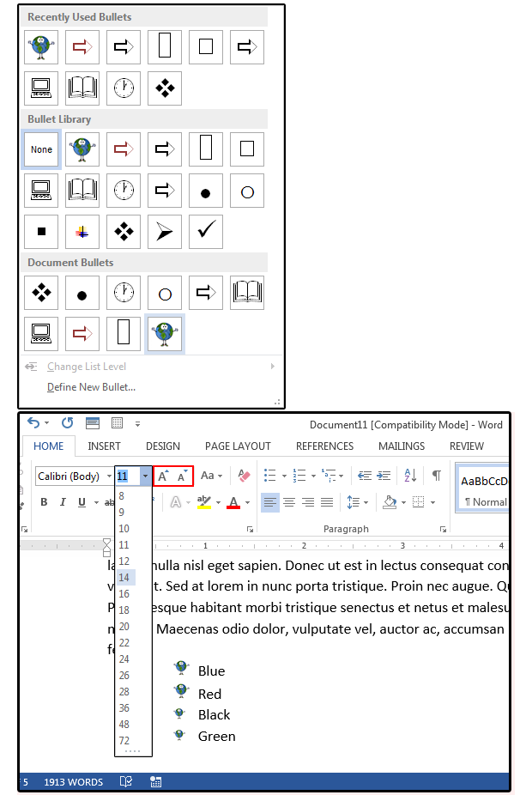This screenshot has height=795, width=532.
Task: Click the Increase Indent icon
Action: pos(384,476)
